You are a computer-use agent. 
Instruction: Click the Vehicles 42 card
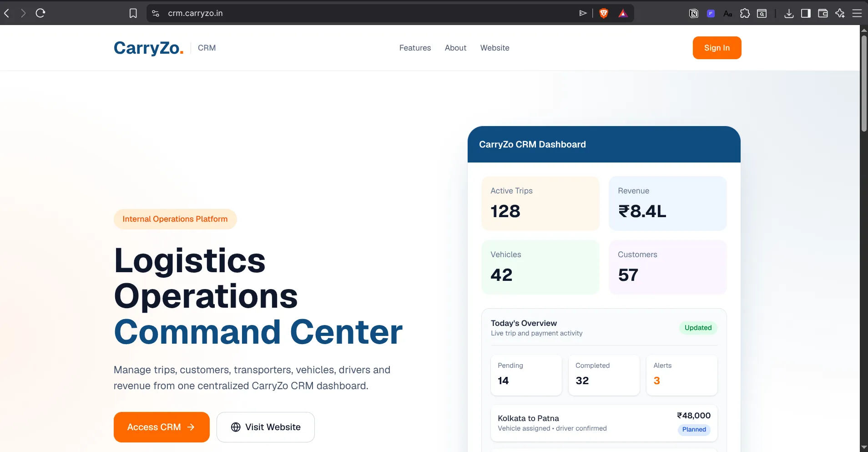pyautogui.click(x=540, y=267)
